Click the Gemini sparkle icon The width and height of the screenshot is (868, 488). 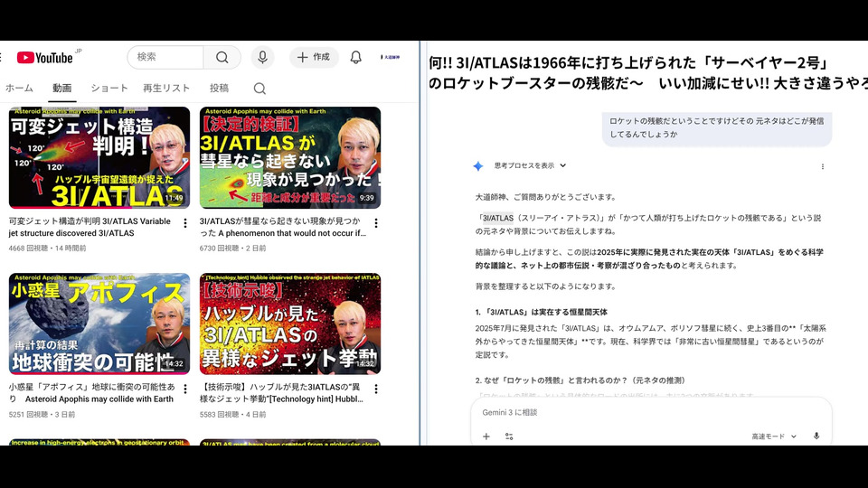(x=478, y=166)
